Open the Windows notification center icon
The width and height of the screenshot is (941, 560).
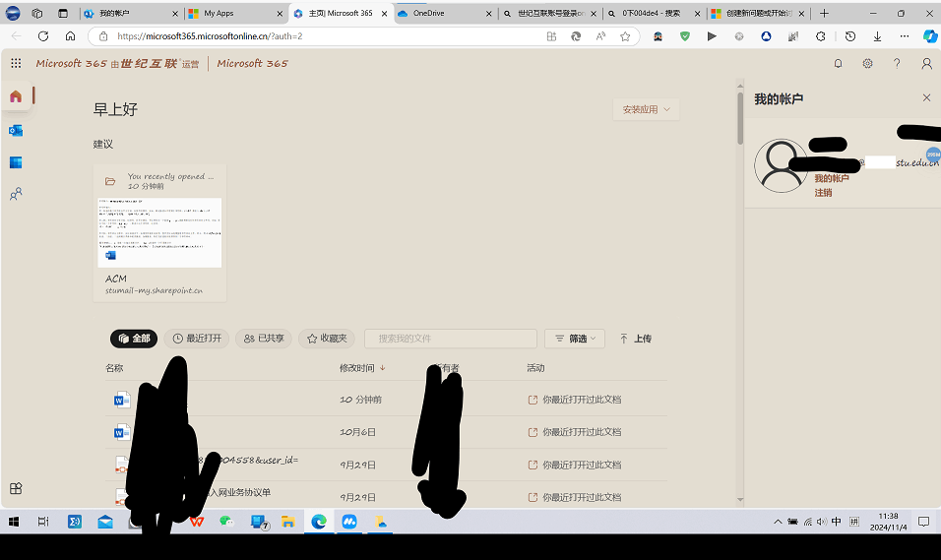click(x=924, y=522)
